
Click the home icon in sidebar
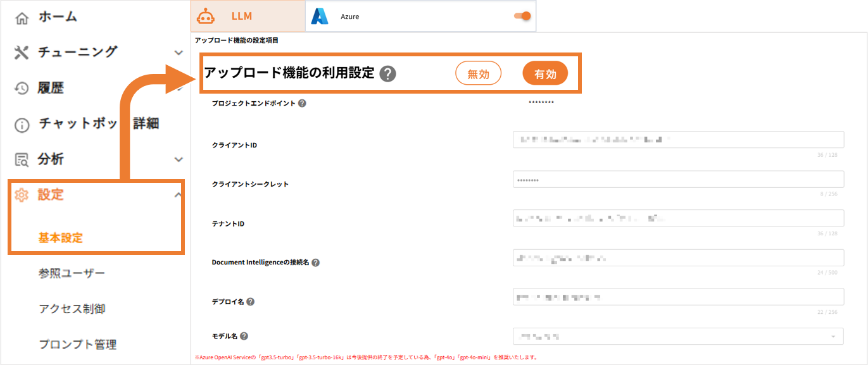click(22, 18)
